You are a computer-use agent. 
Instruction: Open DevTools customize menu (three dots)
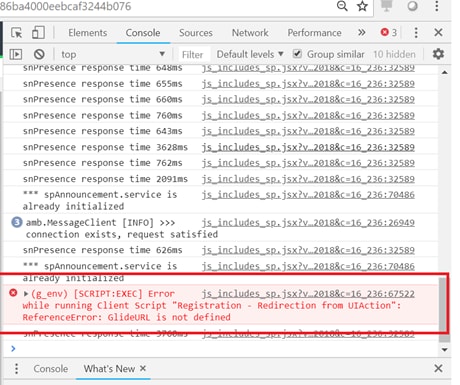(416, 33)
